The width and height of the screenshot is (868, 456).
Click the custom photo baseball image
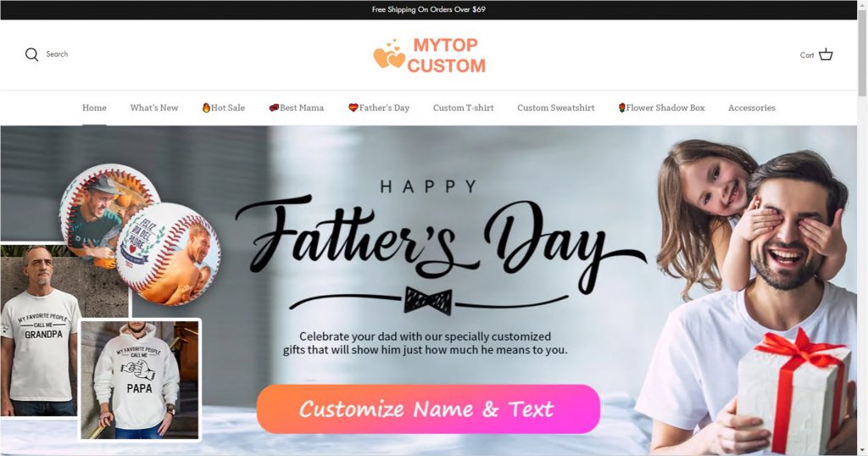(x=140, y=234)
